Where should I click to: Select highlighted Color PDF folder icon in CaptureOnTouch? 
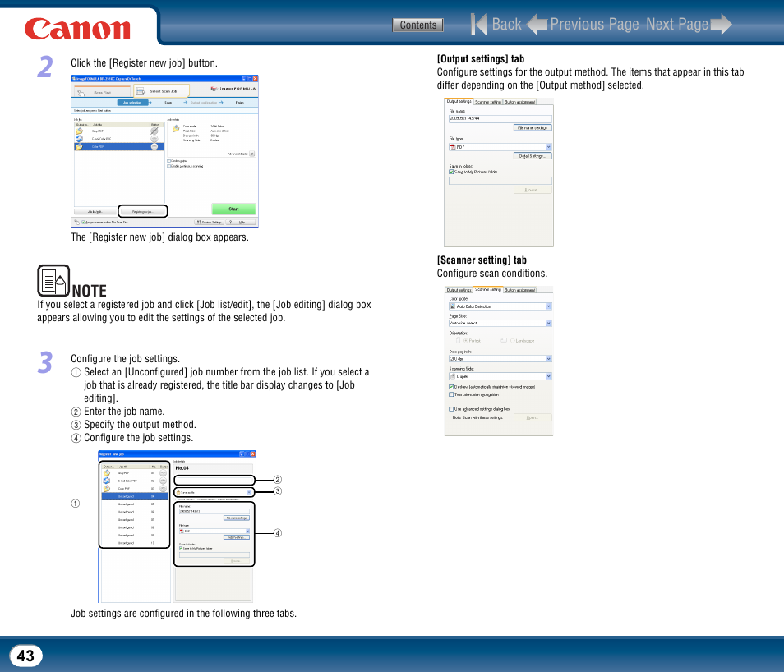(79, 146)
